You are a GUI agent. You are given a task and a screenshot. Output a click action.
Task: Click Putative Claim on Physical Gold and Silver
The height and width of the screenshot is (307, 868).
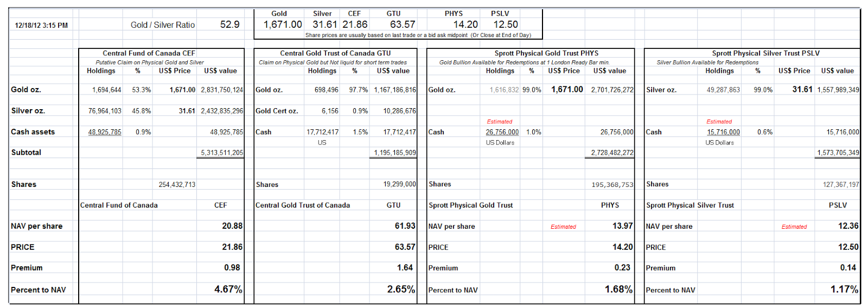[150, 62]
